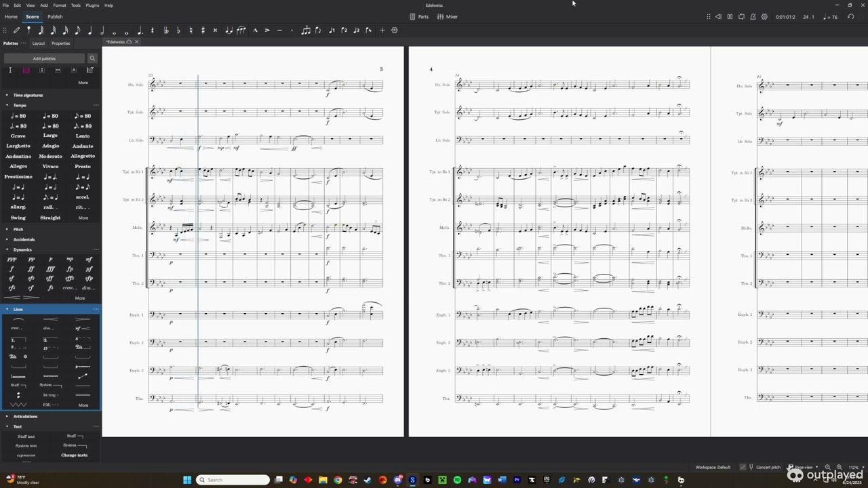
Task: Select eighth note duration in toolbar
Action: pos(77,30)
